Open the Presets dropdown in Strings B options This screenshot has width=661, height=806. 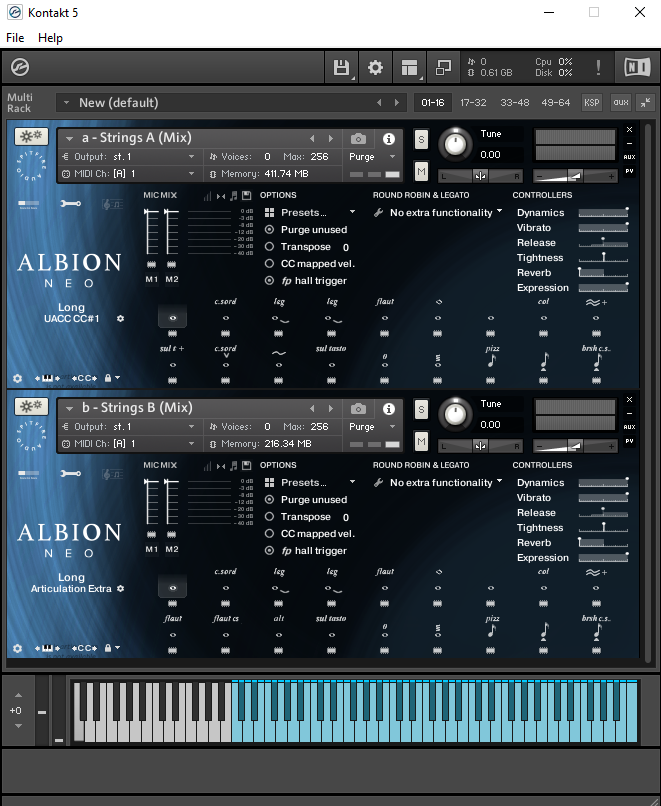tap(353, 482)
